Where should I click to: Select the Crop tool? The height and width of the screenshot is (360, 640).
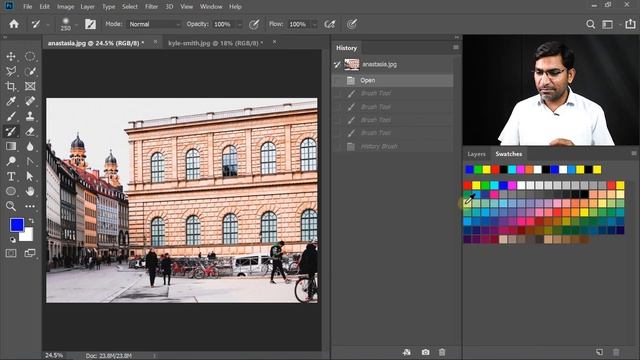[x=11, y=86]
